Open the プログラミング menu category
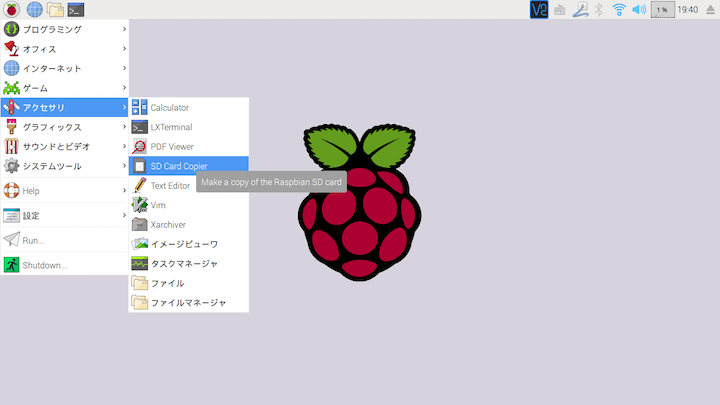720x405 pixels. [x=65, y=29]
